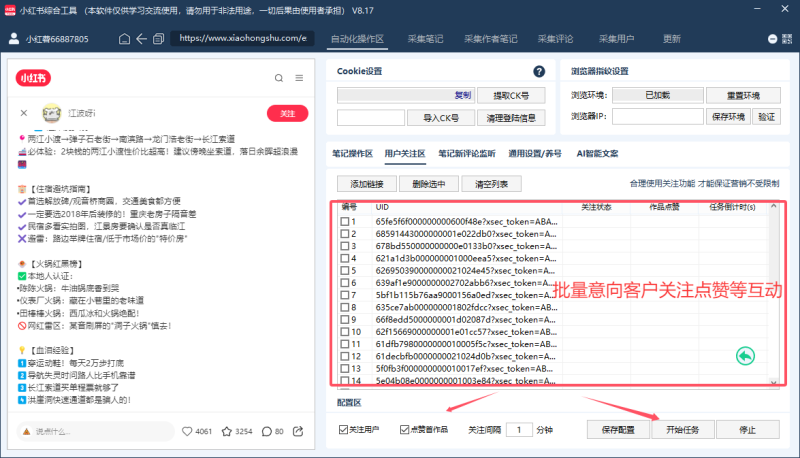Click the 复制 button in the Cookie field
The image size is (800, 458).
[x=463, y=95]
